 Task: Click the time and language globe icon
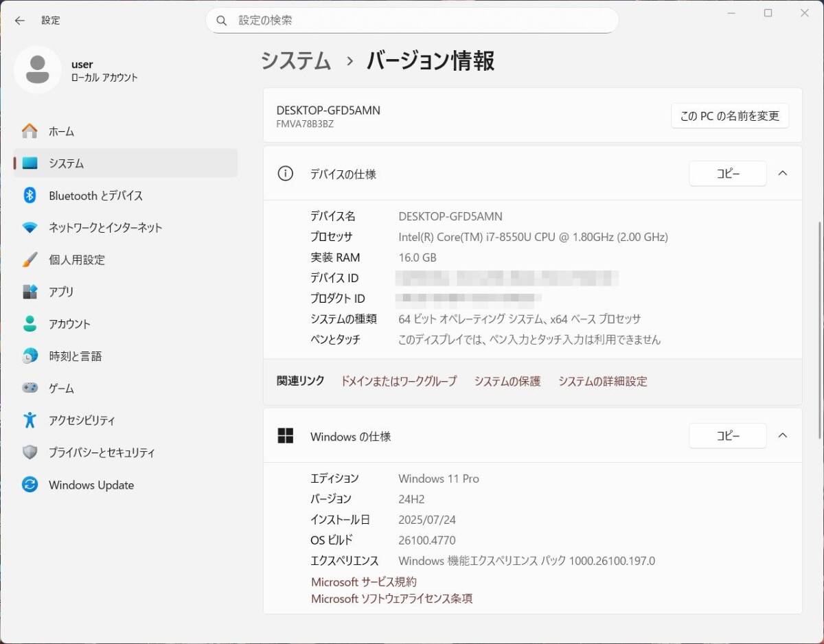click(30, 356)
